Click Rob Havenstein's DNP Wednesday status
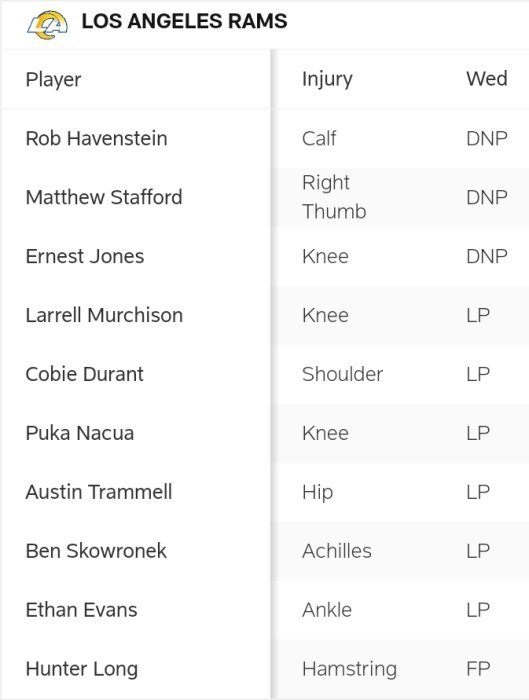The image size is (529, 700). pos(487,138)
